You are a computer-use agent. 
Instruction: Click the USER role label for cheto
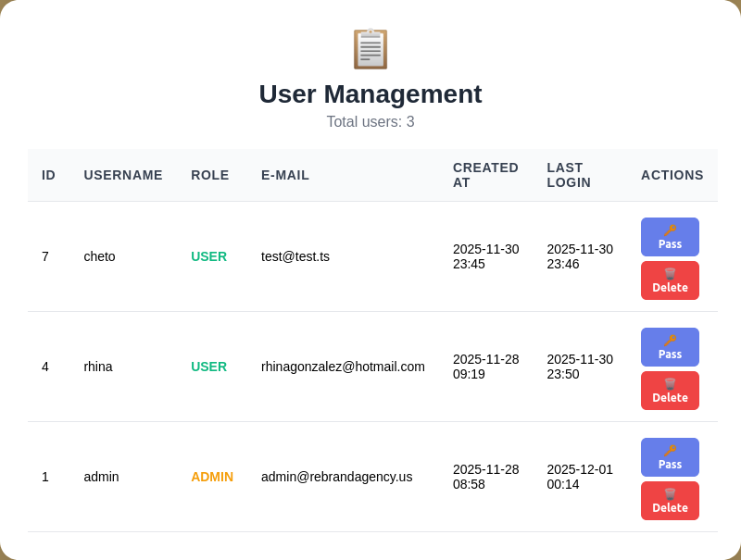click(x=209, y=256)
